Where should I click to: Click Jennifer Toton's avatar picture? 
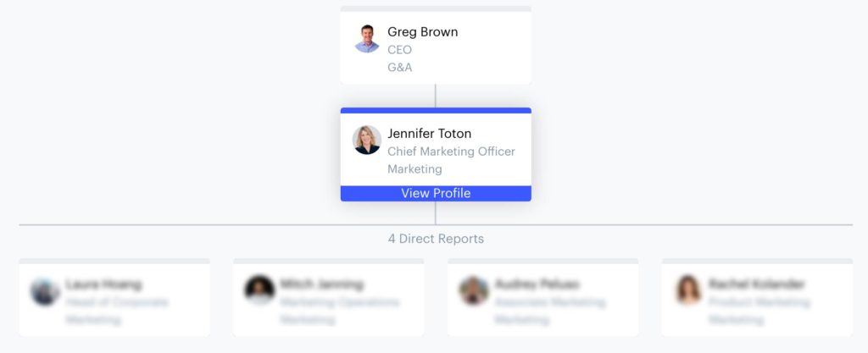(367, 141)
